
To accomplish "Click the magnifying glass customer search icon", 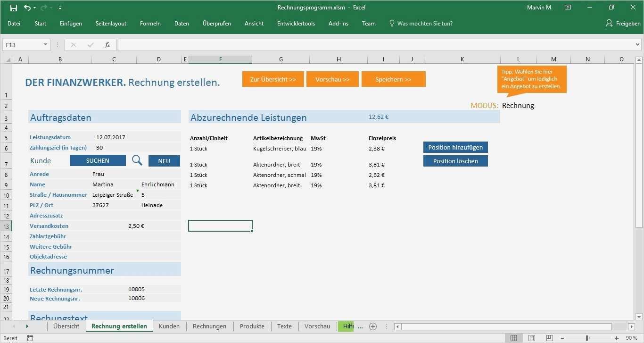I will point(137,160).
